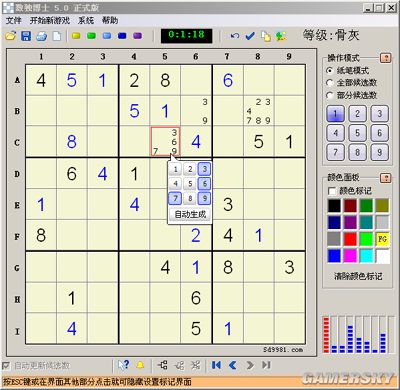Click candidate 1 in the popup keypad

click(x=175, y=169)
